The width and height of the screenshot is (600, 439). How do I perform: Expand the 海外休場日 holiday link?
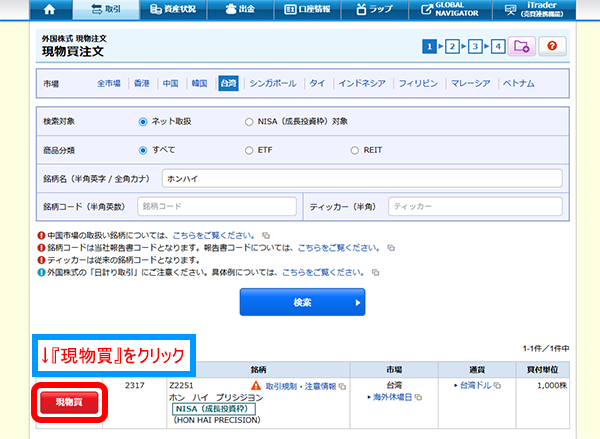[393, 397]
